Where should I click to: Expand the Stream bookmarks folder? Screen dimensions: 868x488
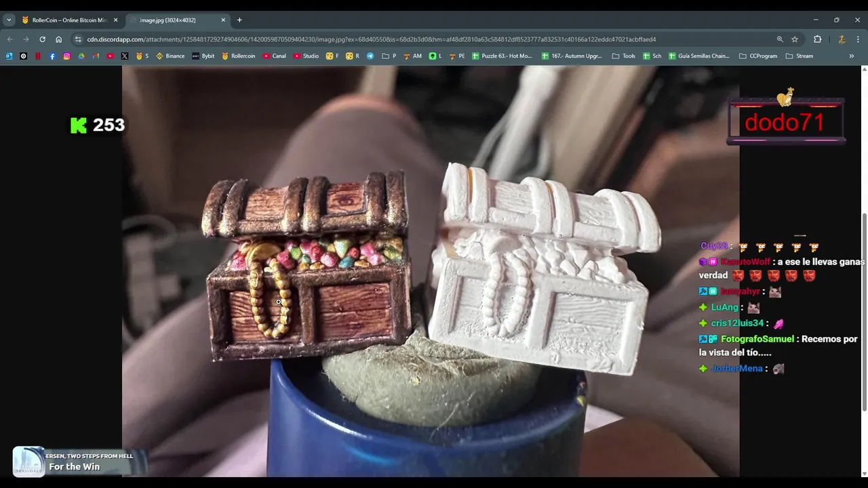pos(800,56)
